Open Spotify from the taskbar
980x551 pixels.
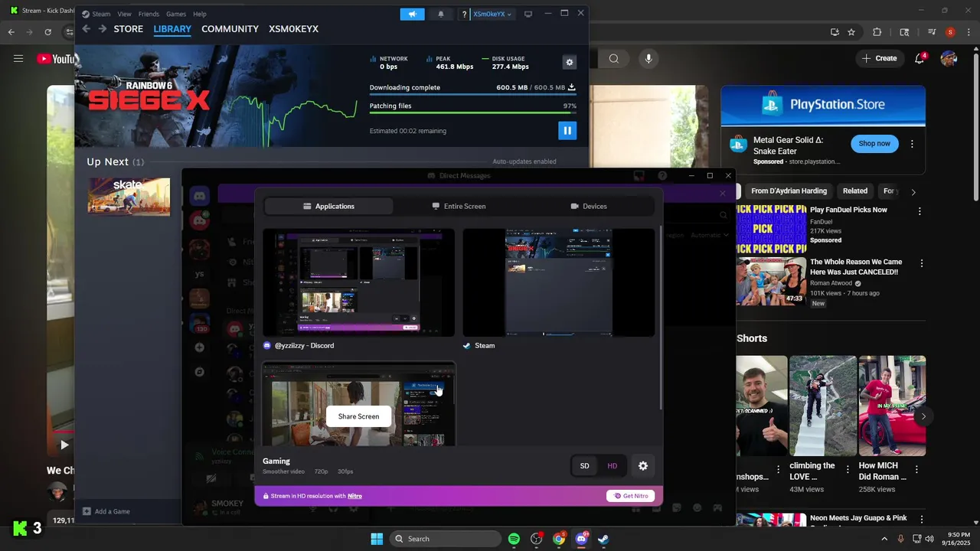point(514,539)
